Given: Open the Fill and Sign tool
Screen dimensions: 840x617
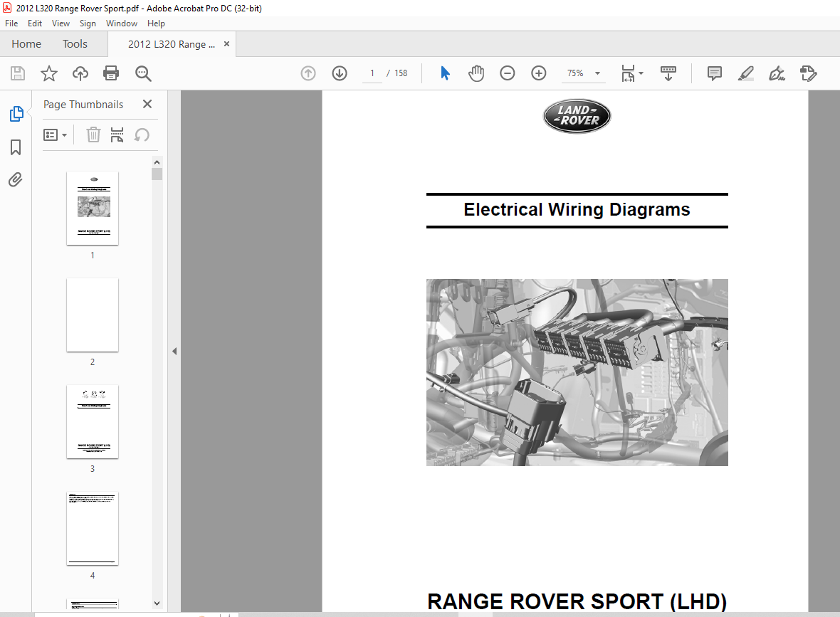Looking at the screenshot, I should click(777, 73).
